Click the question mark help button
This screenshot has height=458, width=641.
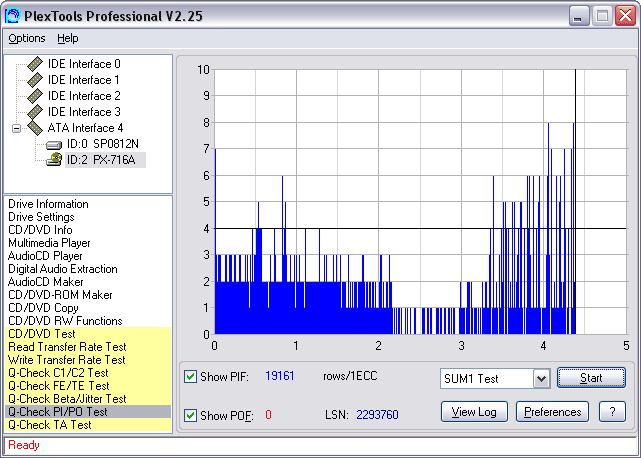coord(612,412)
